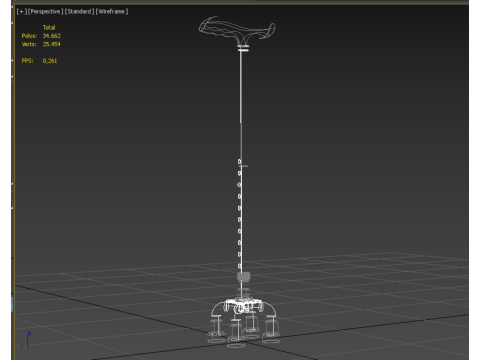
Task: Open the [+] viewport general menu
Action: 22,12
